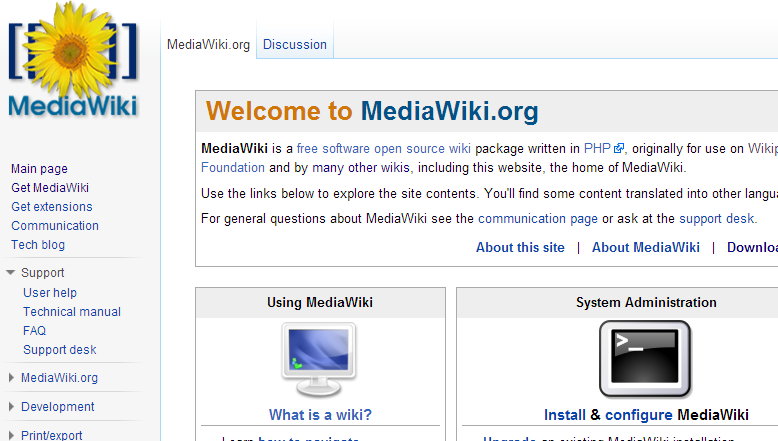Click the 'System Administration' box heading
Screen dimensions: 778x441
(x=646, y=302)
